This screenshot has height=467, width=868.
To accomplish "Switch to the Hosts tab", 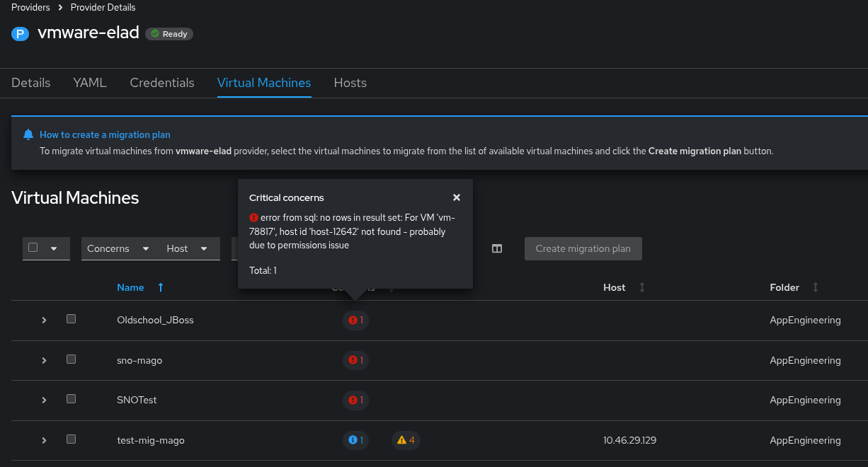I will [350, 83].
